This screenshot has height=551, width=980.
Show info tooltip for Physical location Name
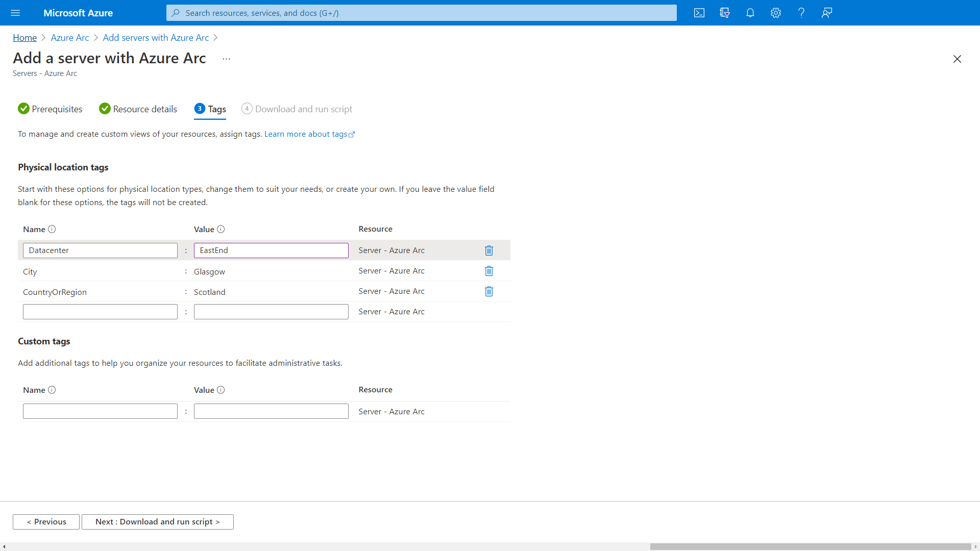click(52, 230)
